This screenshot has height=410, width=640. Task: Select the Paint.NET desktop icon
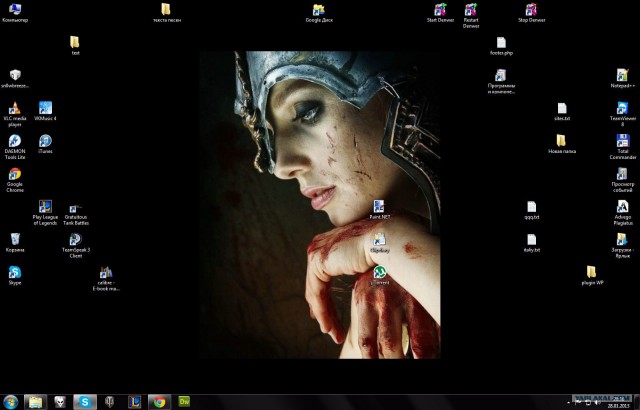coord(380,207)
